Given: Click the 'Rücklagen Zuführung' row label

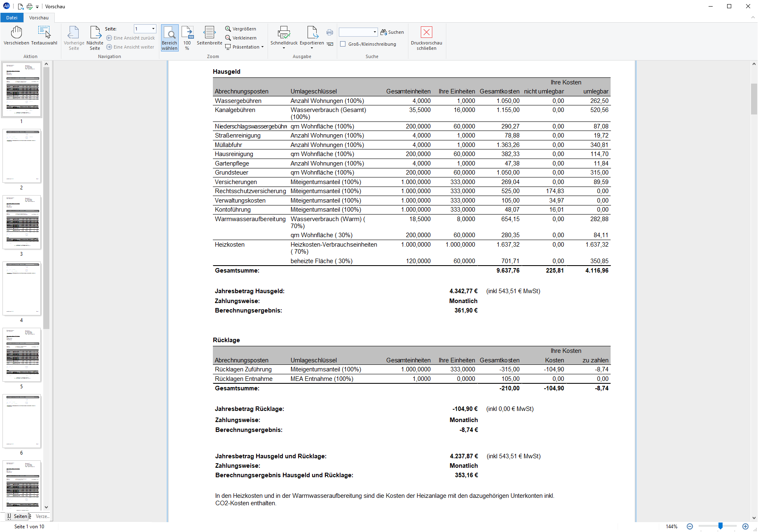Looking at the screenshot, I should (243, 369).
